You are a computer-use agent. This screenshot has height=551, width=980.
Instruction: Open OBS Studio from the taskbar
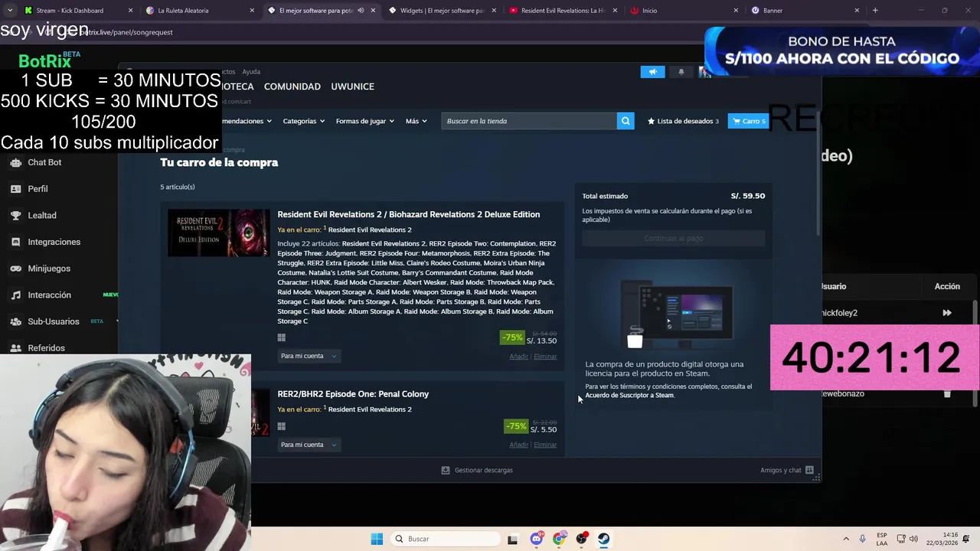581,539
